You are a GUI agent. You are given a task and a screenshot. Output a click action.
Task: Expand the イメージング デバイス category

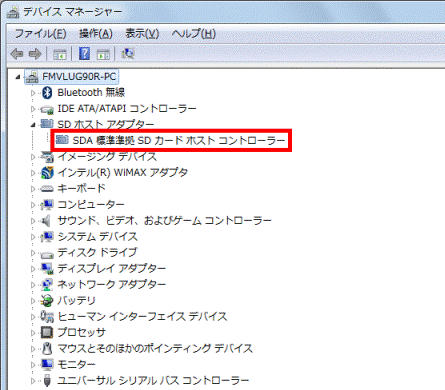click(x=33, y=157)
